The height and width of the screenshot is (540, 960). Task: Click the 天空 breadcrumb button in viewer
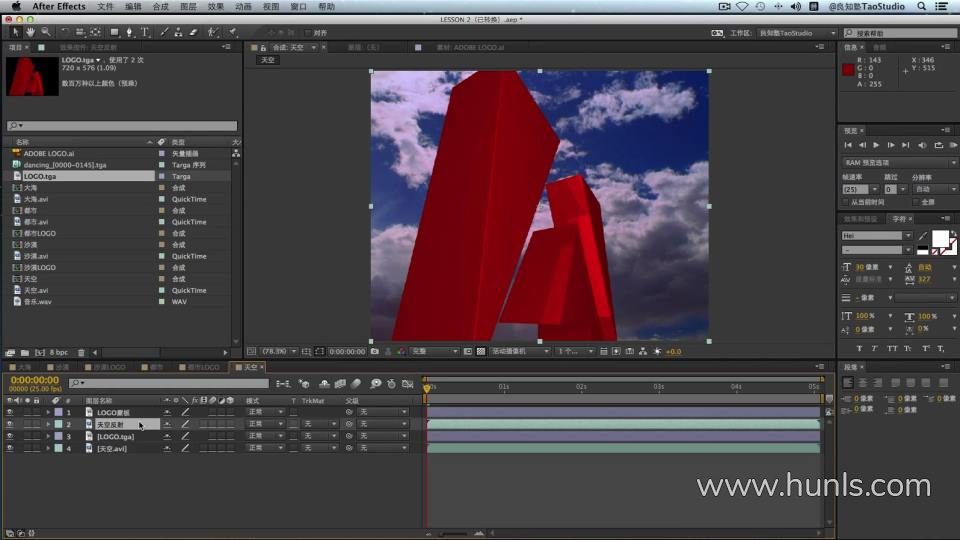click(x=268, y=60)
